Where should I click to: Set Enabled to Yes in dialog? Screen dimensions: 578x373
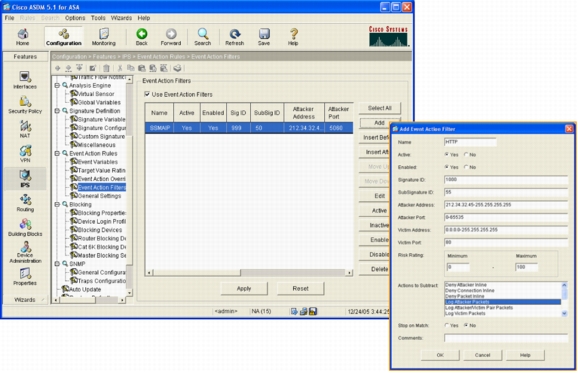(x=447, y=167)
